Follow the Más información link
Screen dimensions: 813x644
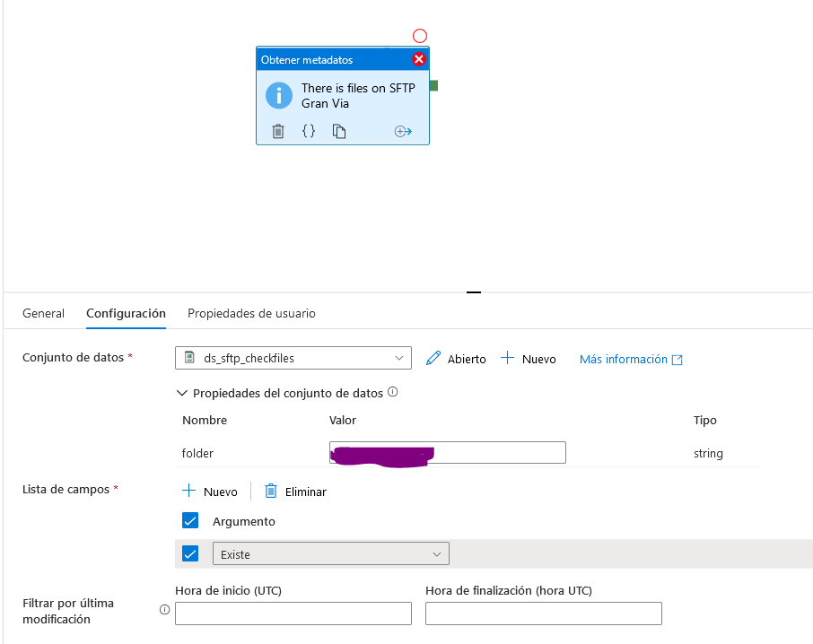pyautogui.click(x=623, y=359)
